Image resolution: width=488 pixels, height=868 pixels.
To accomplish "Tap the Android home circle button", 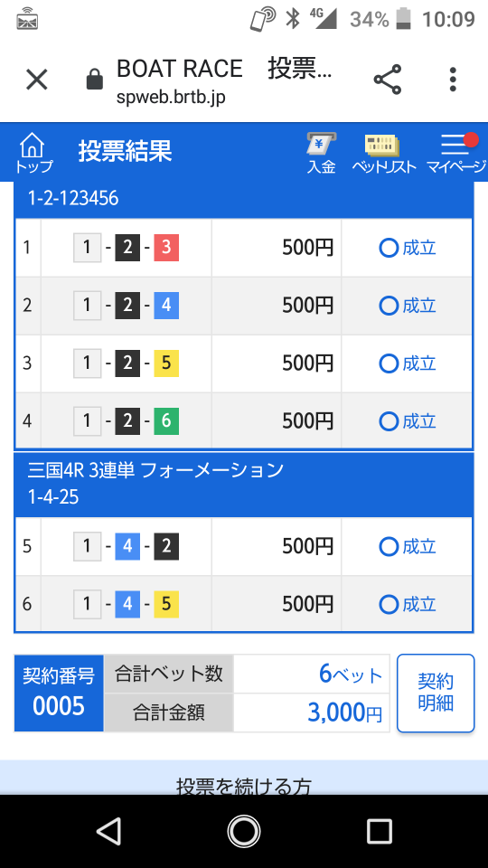I will coord(243,831).
